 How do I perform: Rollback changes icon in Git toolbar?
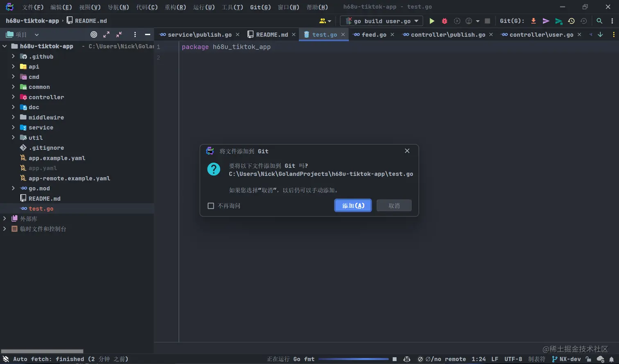[584, 21]
